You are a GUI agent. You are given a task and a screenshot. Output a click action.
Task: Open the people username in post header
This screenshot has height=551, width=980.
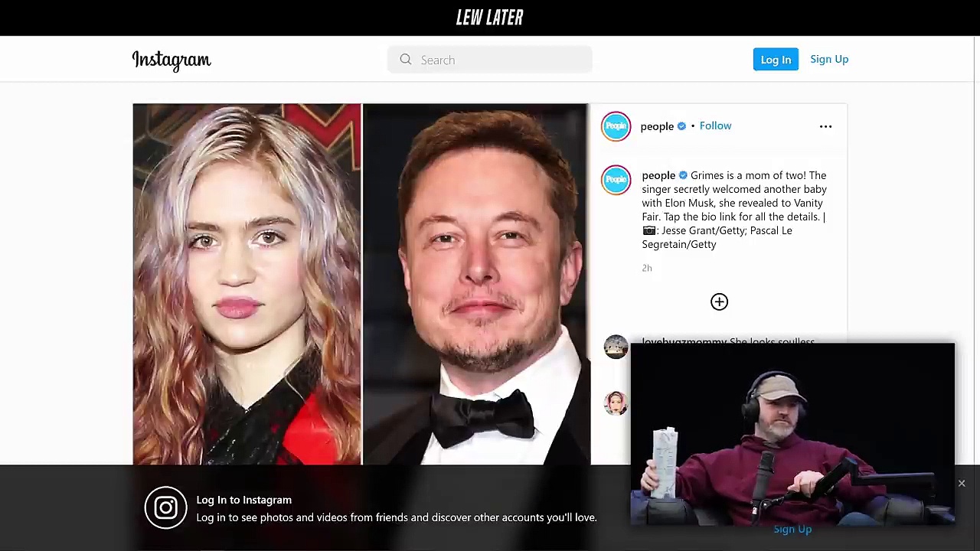coord(657,126)
